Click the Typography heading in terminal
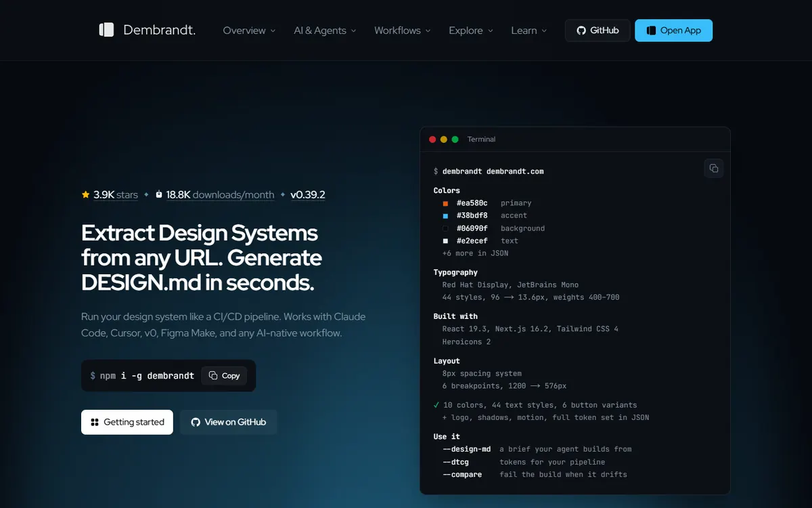The height and width of the screenshot is (508, 812). pos(455,272)
